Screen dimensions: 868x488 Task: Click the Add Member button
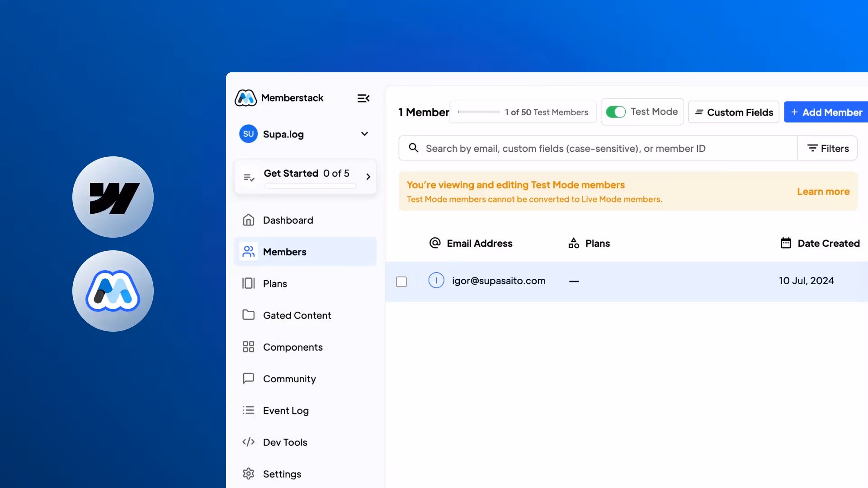click(x=826, y=112)
